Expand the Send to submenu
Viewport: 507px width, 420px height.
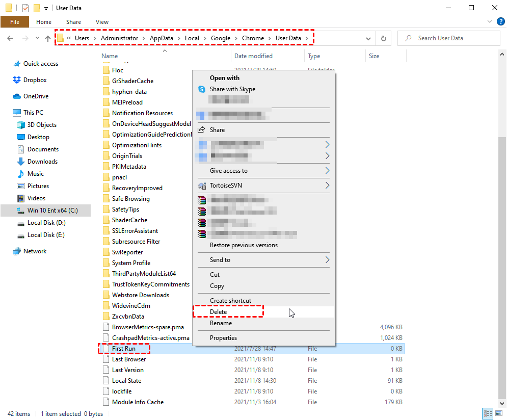click(x=263, y=260)
